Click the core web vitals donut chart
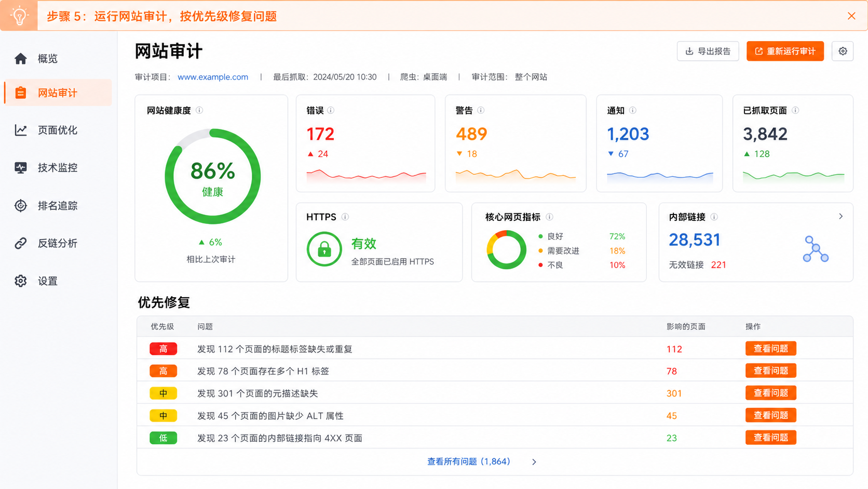 [506, 250]
